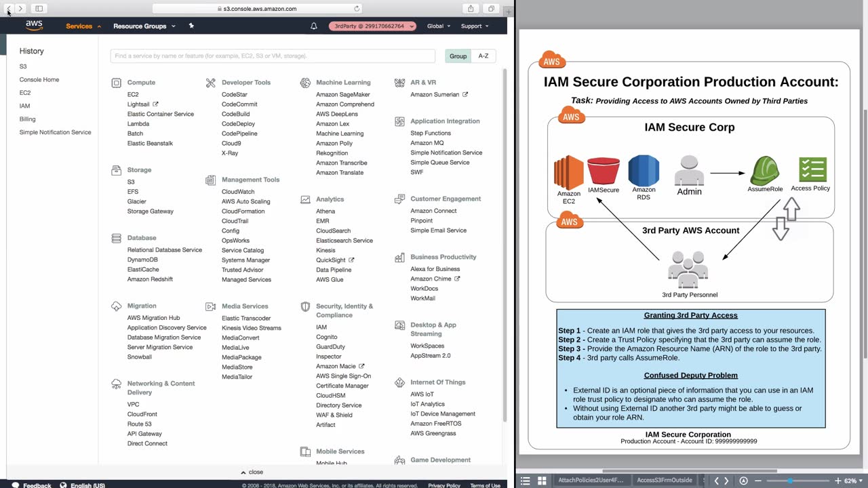Open the EC2 service under Compute

(133, 95)
